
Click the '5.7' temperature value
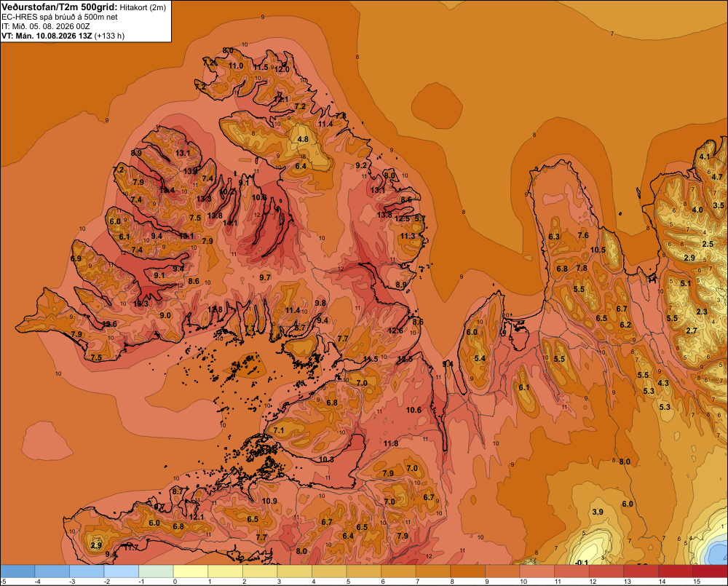pos(420,218)
